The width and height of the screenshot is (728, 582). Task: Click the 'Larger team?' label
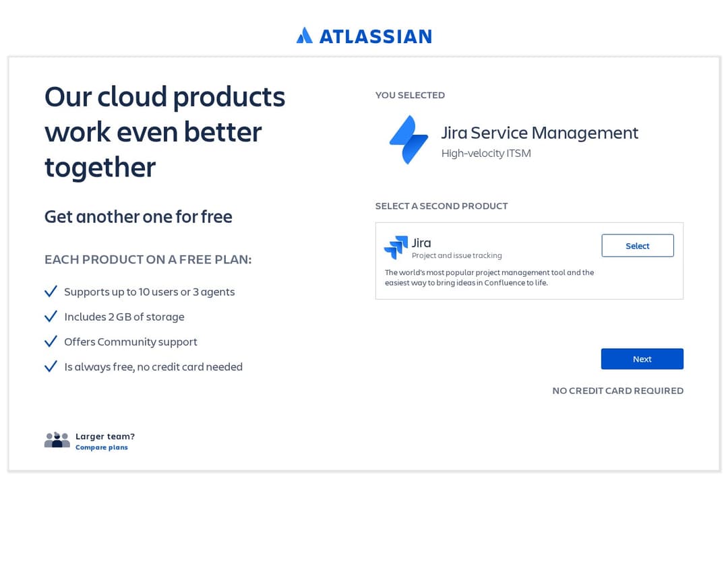tap(105, 436)
